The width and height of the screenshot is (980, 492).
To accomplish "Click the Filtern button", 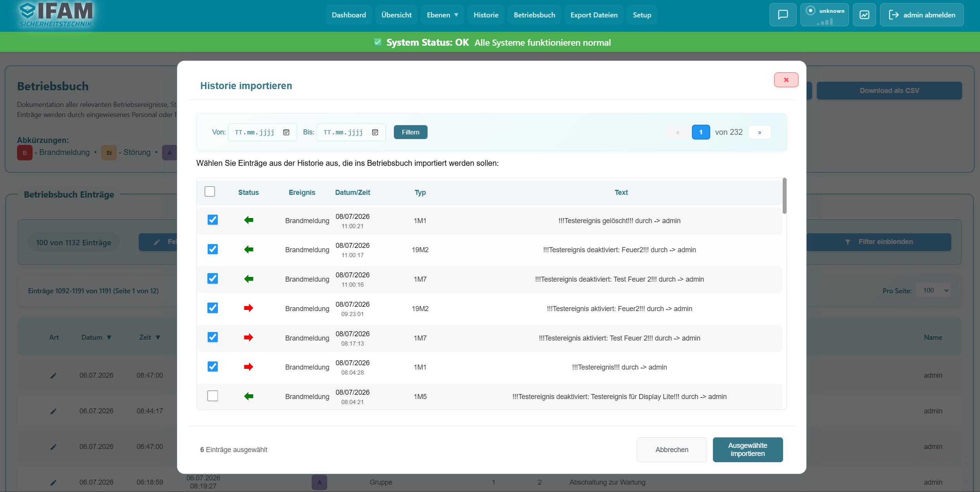I will (411, 132).
